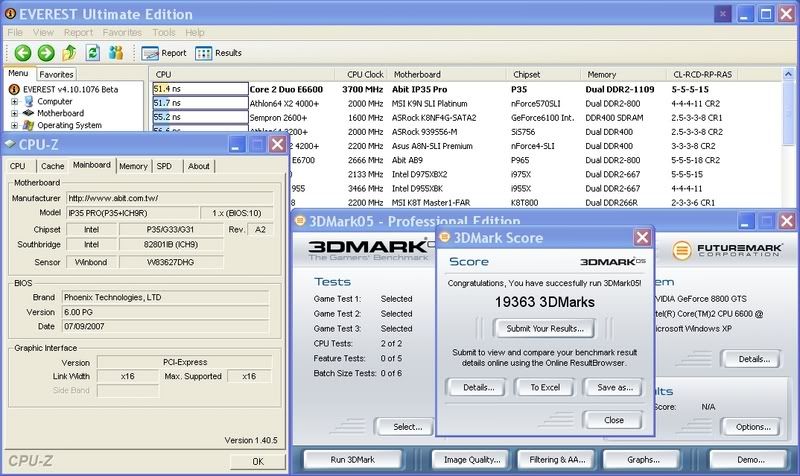Click the scroll up arrow in EVEREST results list
The width and height of the screenshot is (800, 476).
click(x=788, y=74)
